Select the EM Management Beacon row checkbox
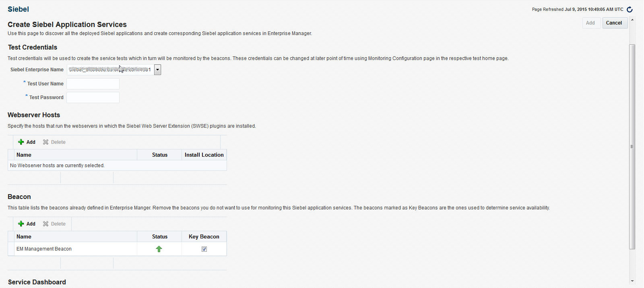The image size is (644, 288). tap(11, 249)
